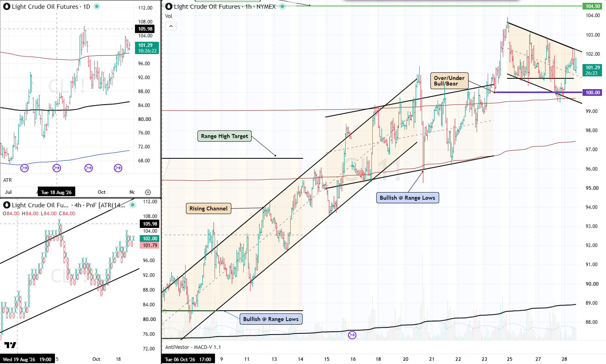Click the rightmost purple rollover event icon in the daily chart
The height and width of the screenshot is (364, 606).
coord(118,168)
